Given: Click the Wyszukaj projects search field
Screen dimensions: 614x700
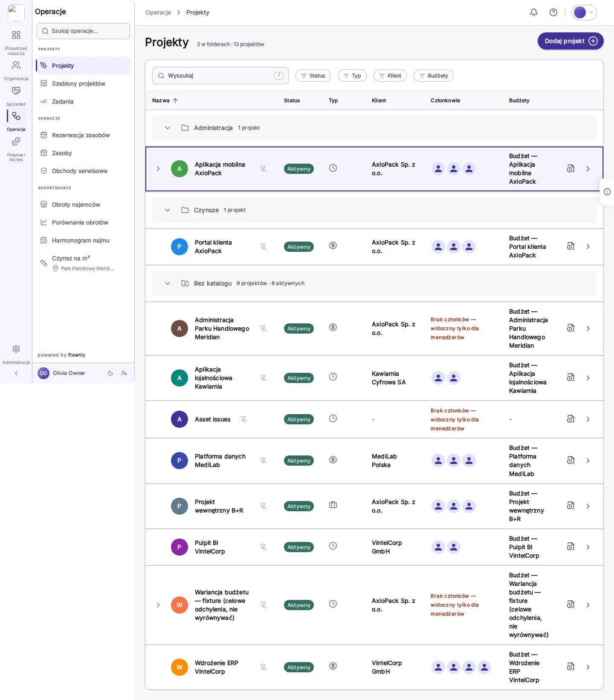Looking at the screenshot, I should click(220, 76).
